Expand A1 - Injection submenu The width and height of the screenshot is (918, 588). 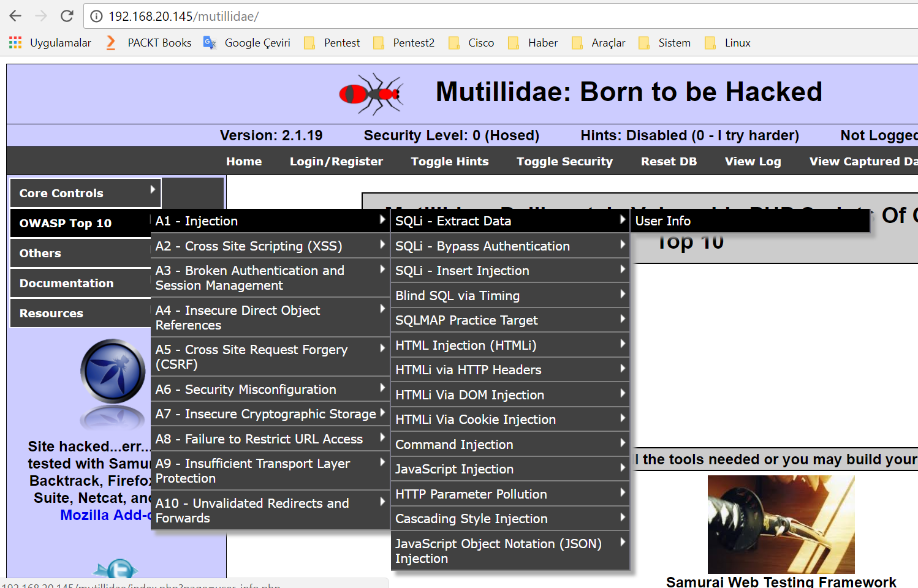click(x=270, y=221)
